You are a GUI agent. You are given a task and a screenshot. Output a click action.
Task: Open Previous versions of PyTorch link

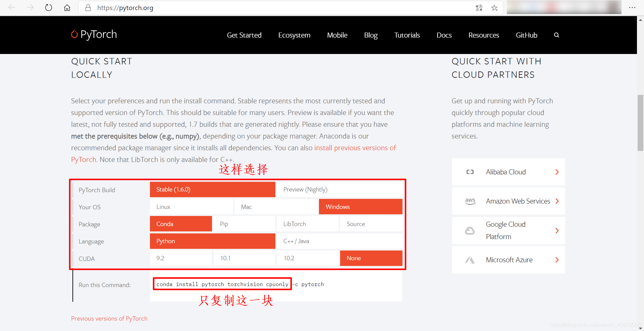(x=109, y=319)
